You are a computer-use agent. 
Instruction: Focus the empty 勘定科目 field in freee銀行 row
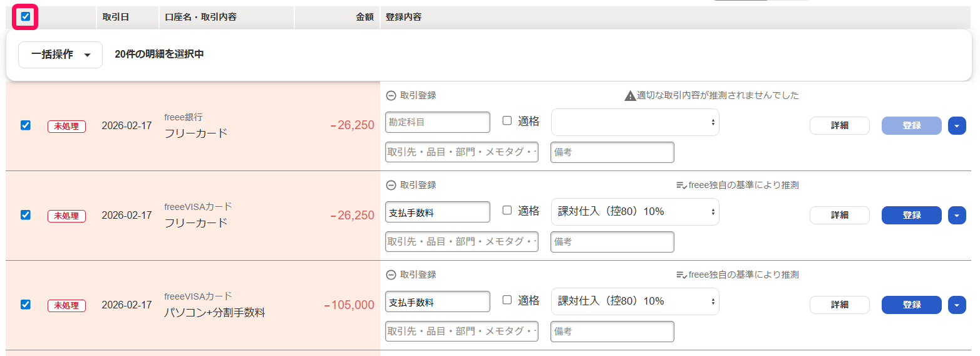coord(438,122)
